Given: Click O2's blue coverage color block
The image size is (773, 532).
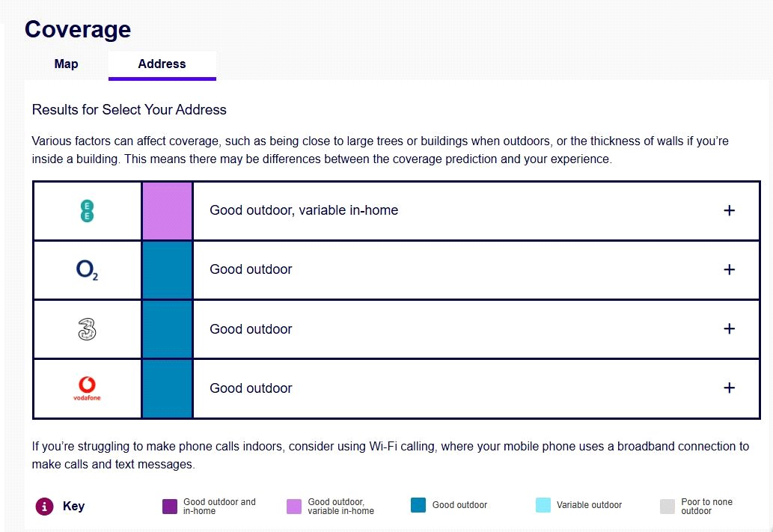Looking at the screenshot, I should point(167,270).
